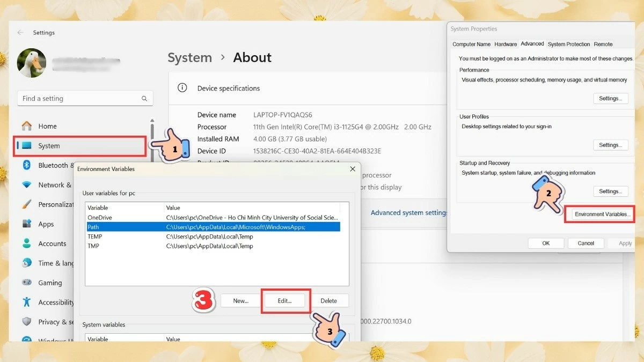Open Gaming controller icon
Screen dimensions: 644x362
pyautogui.click(x=26, y=283)
